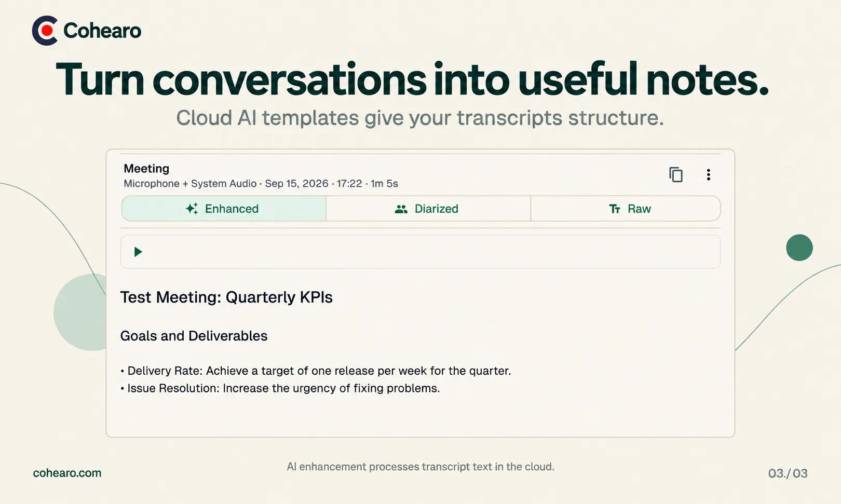Click the 'Issue Resolution' bullet line
The height and width of the screenshot is (504, 841).
click(280, 388)
